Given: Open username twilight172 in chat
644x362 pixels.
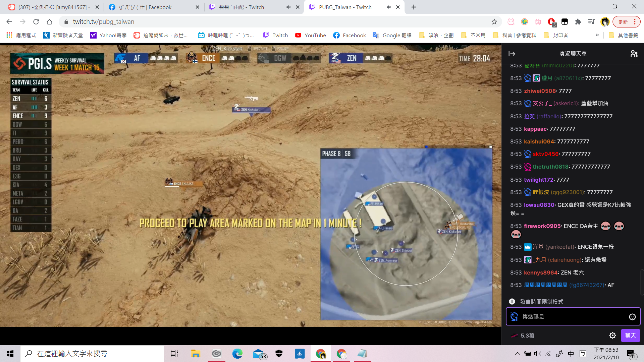Looking at the screenshot, I should 538,180.
